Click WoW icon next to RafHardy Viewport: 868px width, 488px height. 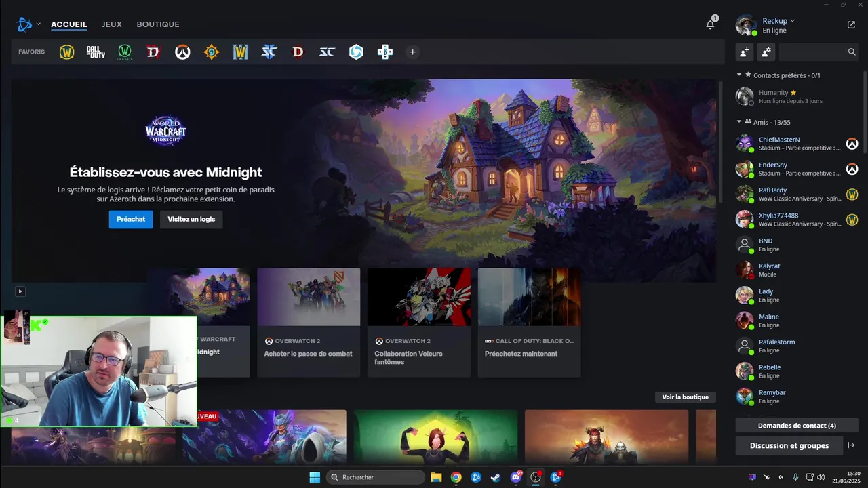click(852, 195)
